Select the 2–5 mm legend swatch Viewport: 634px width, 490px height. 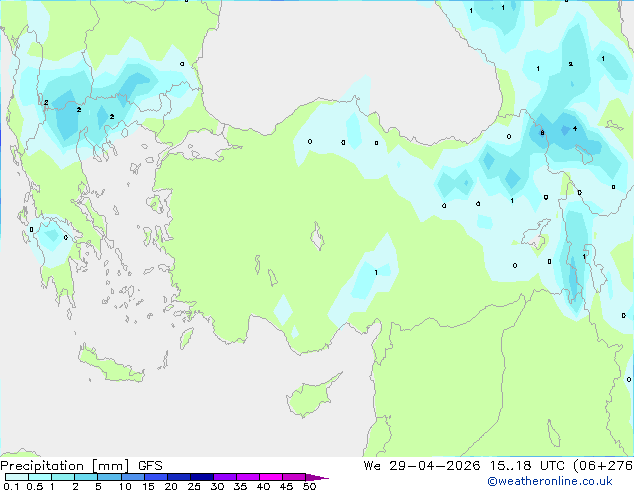(86, 477)
